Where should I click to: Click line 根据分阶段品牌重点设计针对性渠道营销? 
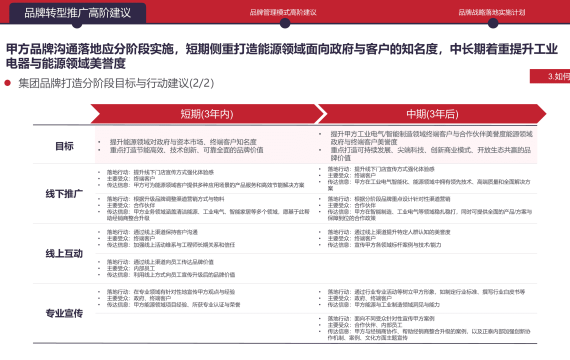click(x=389, y=199)
